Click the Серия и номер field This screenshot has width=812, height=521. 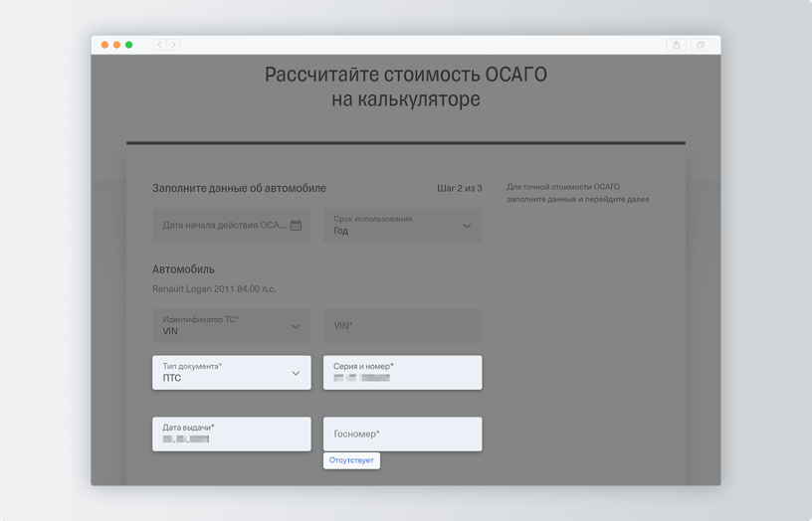tap(403, 373)
